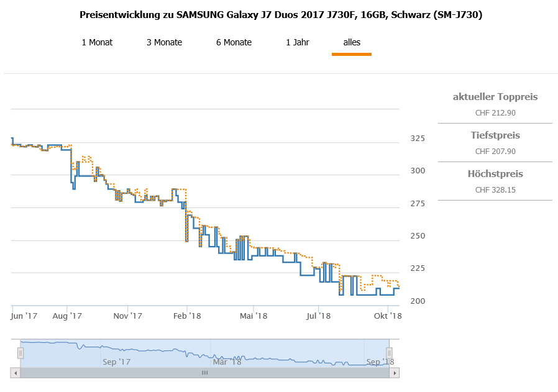558x392 pixels.
Task: Click the chart title text
Action: [x=281, y=15]
